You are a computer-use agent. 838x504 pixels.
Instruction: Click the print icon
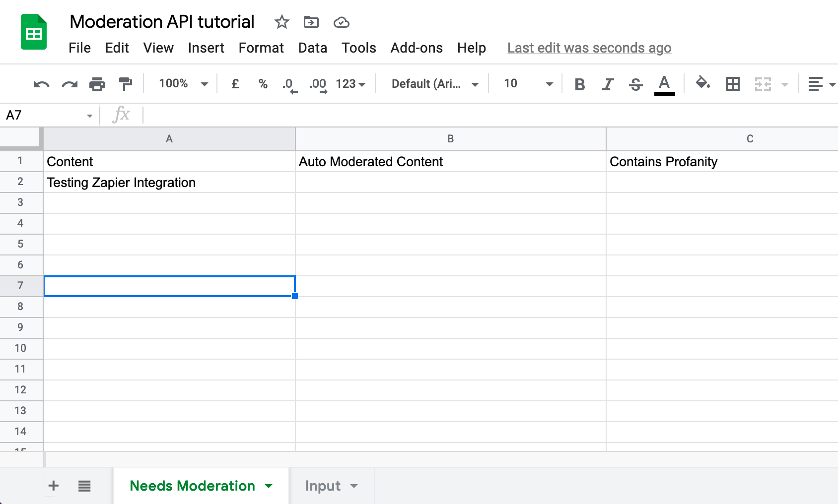(97, 84)
